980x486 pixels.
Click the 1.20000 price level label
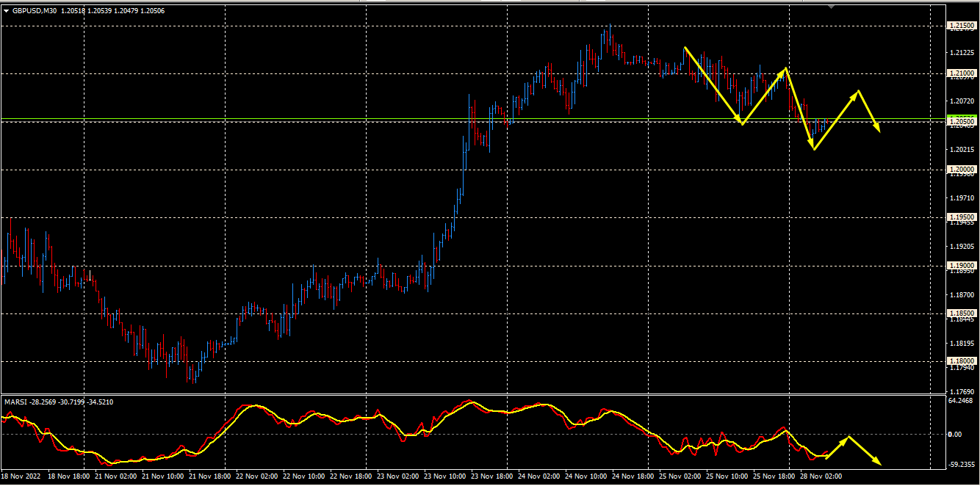961,170
